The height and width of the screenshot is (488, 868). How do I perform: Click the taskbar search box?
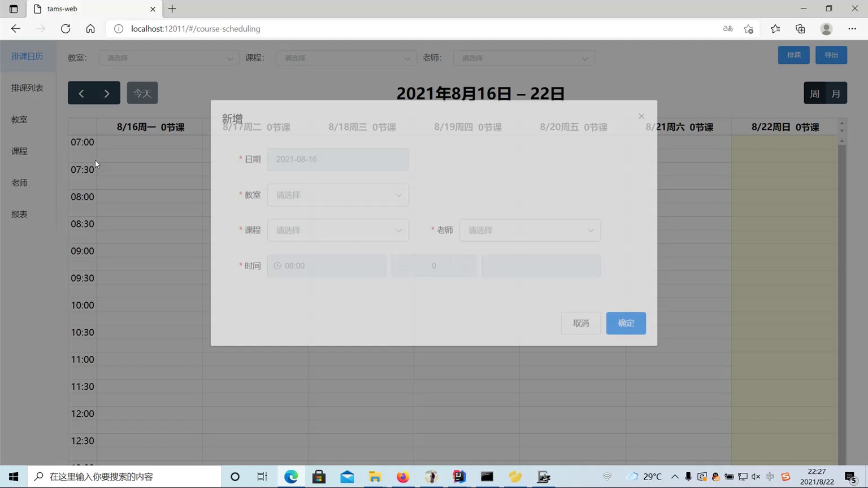click(124, 477)
